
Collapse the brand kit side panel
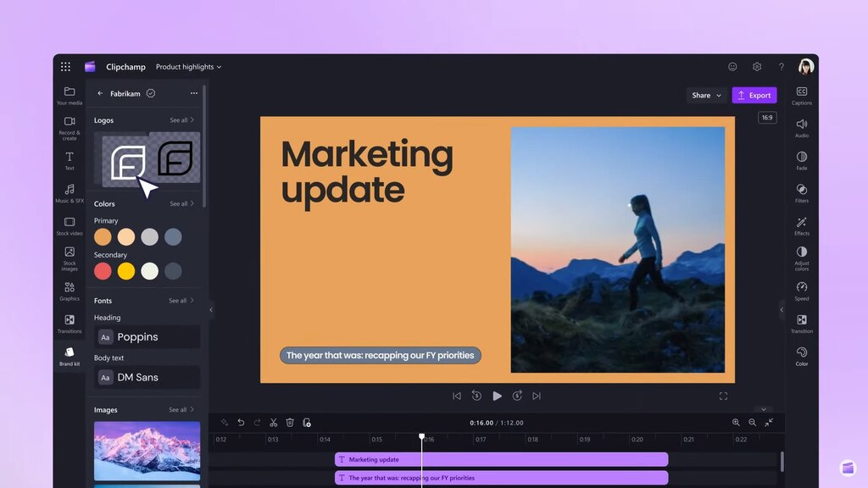[x=211, y=310]
